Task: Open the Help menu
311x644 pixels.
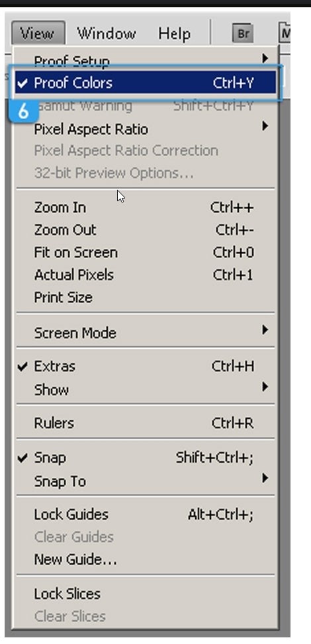Action: click(174, 33)
